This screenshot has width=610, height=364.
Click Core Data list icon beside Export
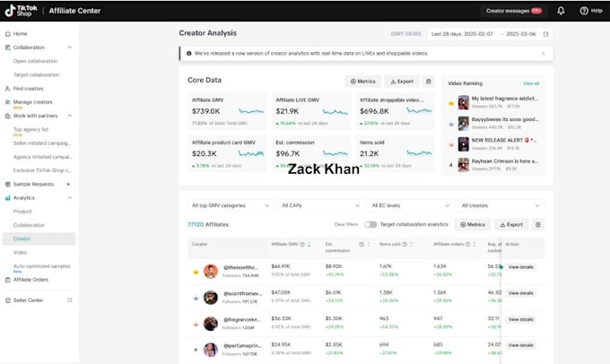[428, 82]
